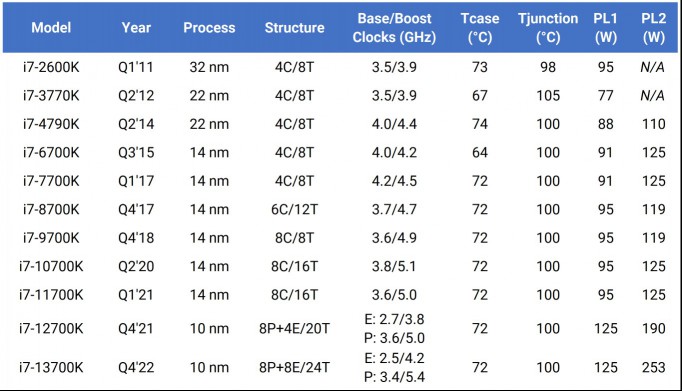Click the 32 nm process cell
Screen dimensions: 682x391
click(209, 67)
